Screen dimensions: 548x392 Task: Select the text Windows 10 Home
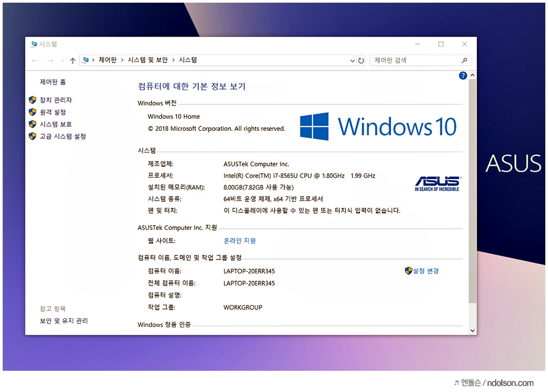pyautogui.click(x=174, y=117)
